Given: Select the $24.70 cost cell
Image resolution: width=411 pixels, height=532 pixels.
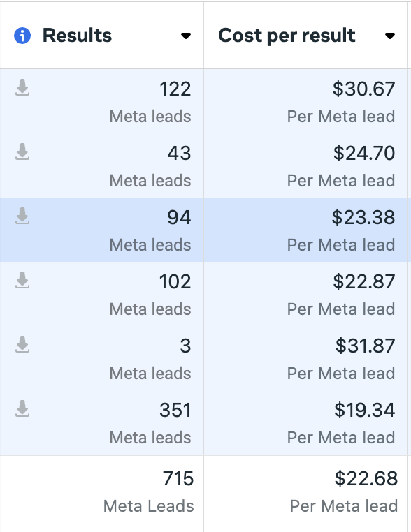Looking at the screenshot, I should (x=305, y=165).
